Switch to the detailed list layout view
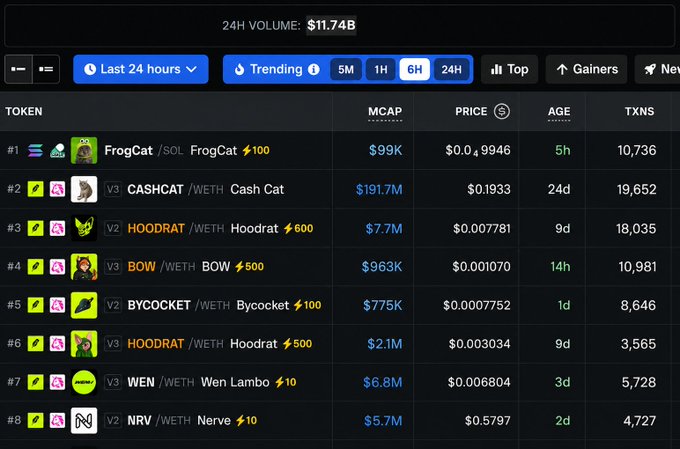This screenshot has width=680, height=449. click(46, 69)
